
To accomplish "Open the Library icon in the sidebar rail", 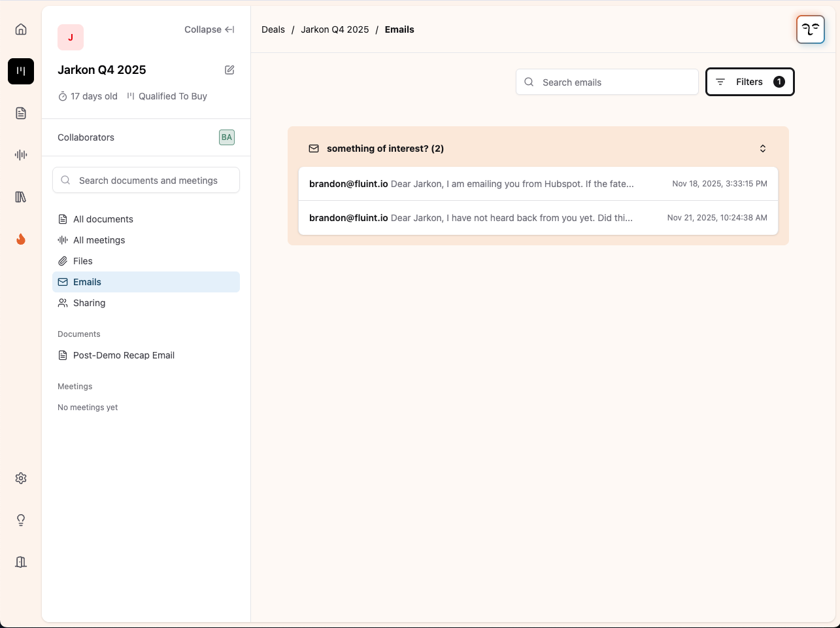I will click(x=20, y=197).
